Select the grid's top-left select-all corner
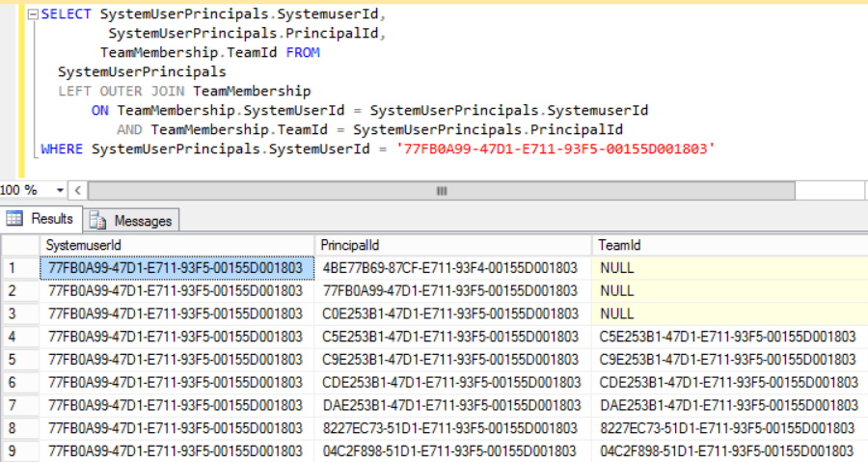The width and height of the screenshot is (868, 462). 20,245
